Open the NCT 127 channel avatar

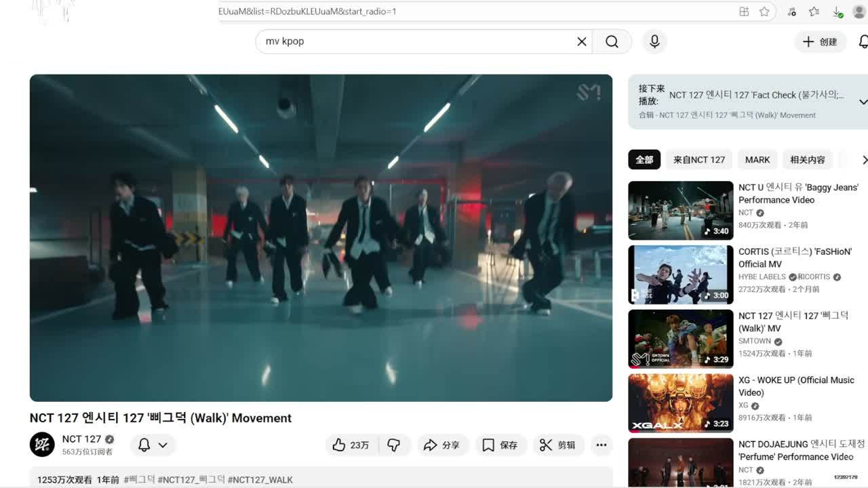click(42, 445)
